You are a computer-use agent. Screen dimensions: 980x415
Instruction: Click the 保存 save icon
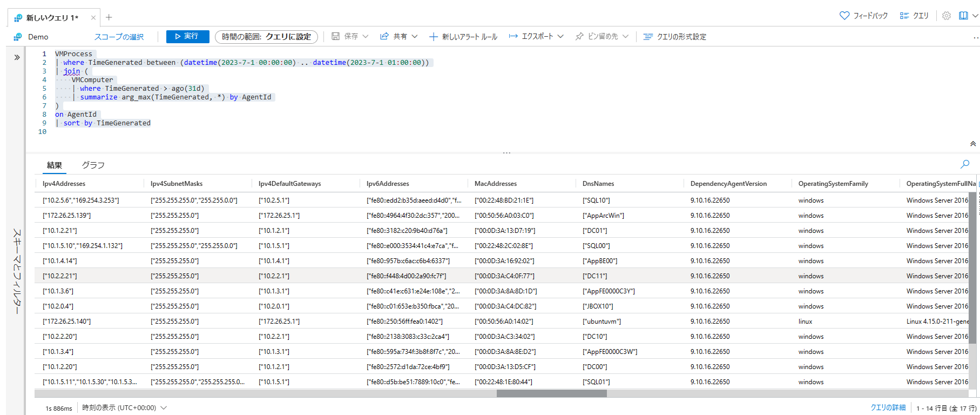pyautogui.click(x=335, y=36)
